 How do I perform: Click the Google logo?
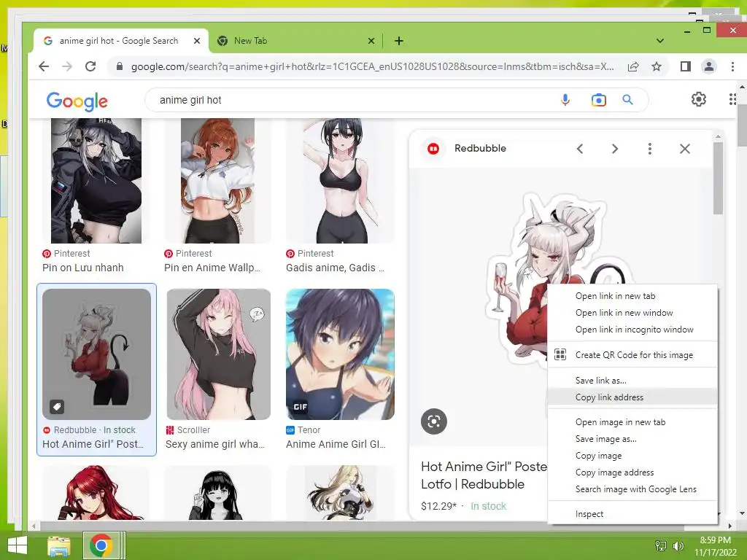pos(77,101)
